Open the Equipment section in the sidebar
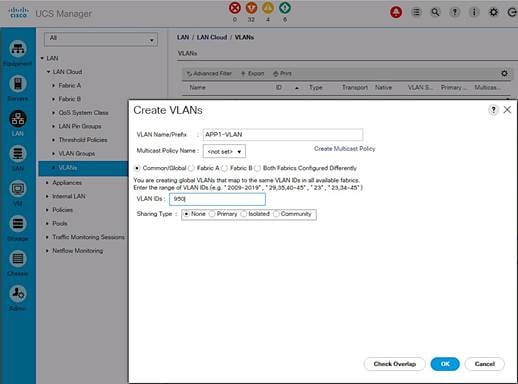The width and height of the screenshot is (518, 384). (x=18, y=49)
